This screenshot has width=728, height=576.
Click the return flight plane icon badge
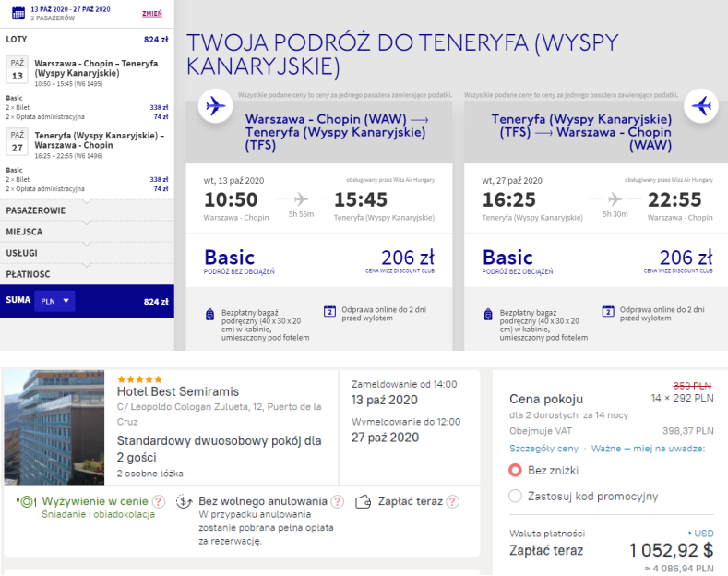pyautogui.click(x=701, y=106)
